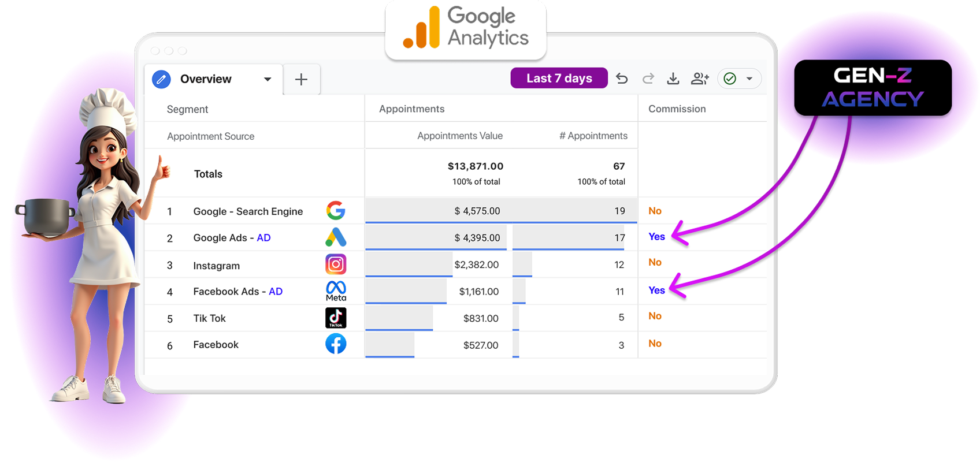Select the Overview tab
The width and height of the screenshot is (980, 462).
click(x=206, y=79)
